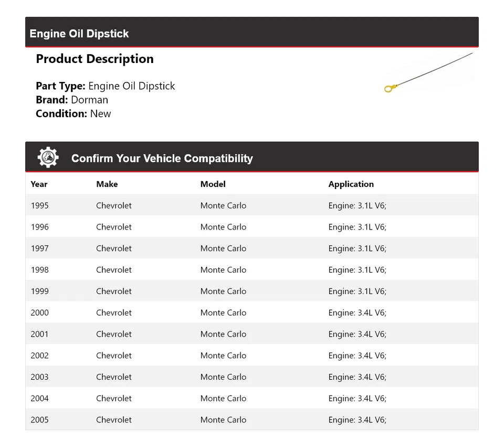
Task: Click the Application column header
Action: click(351, 184)
